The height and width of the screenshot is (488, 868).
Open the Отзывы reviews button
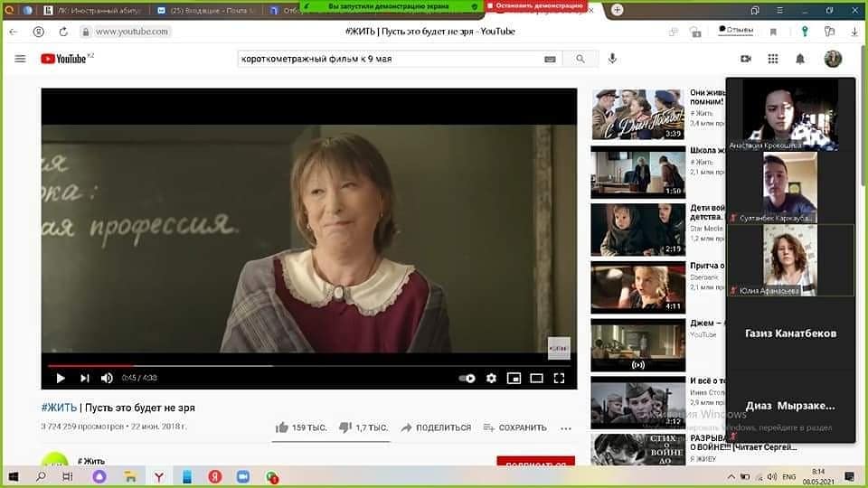736,30
